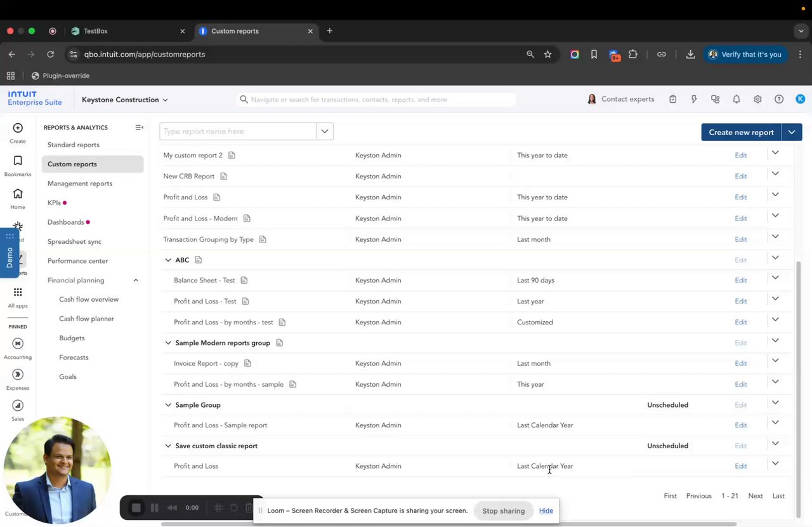Click the document icon next to Transaction Grouping by Type

pyautogui.click(x=263, y=239)
